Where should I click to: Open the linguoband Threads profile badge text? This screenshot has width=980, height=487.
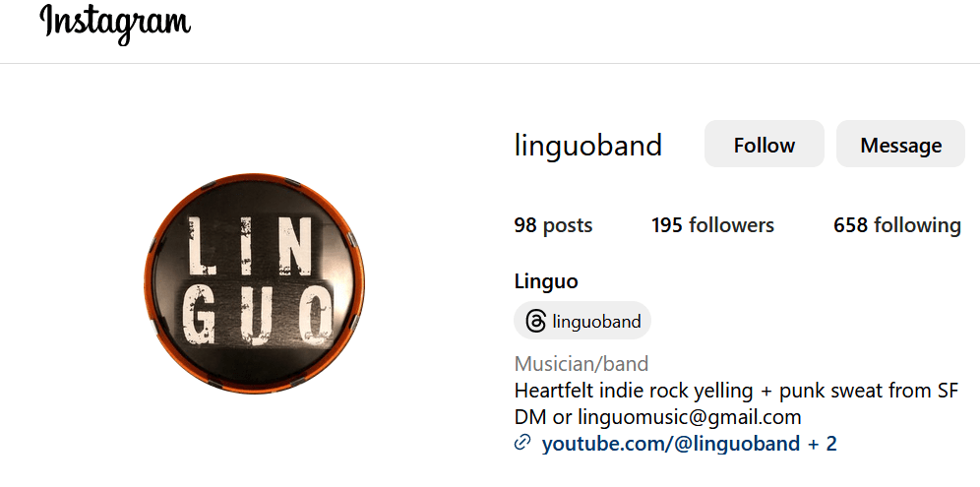point(597,322)
